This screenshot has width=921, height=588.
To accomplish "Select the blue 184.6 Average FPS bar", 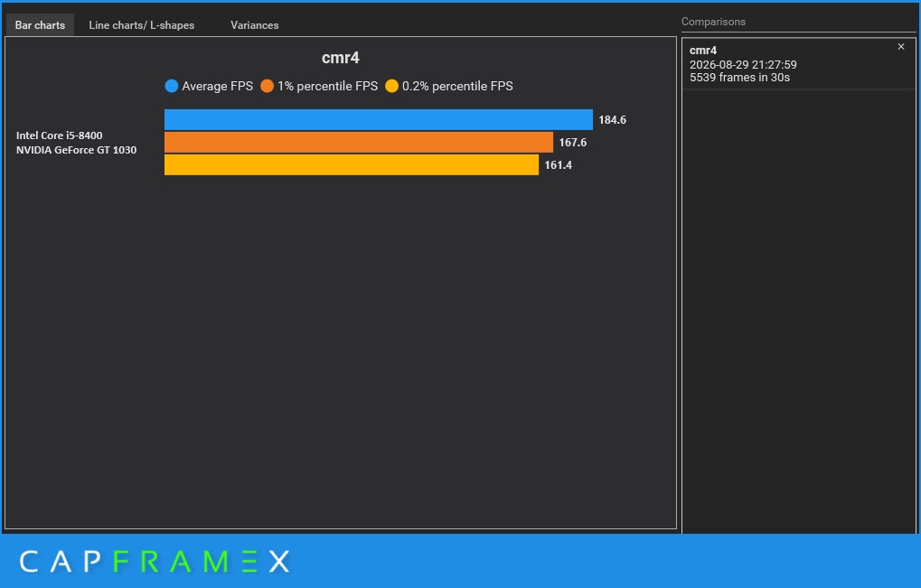I will pos(379,120).
